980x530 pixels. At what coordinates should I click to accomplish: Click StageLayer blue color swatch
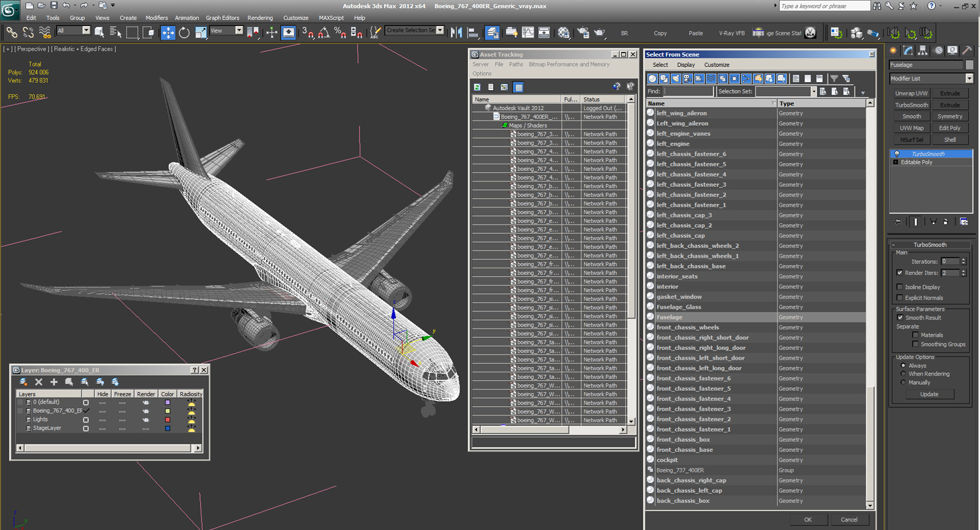[x=168, y=428]
